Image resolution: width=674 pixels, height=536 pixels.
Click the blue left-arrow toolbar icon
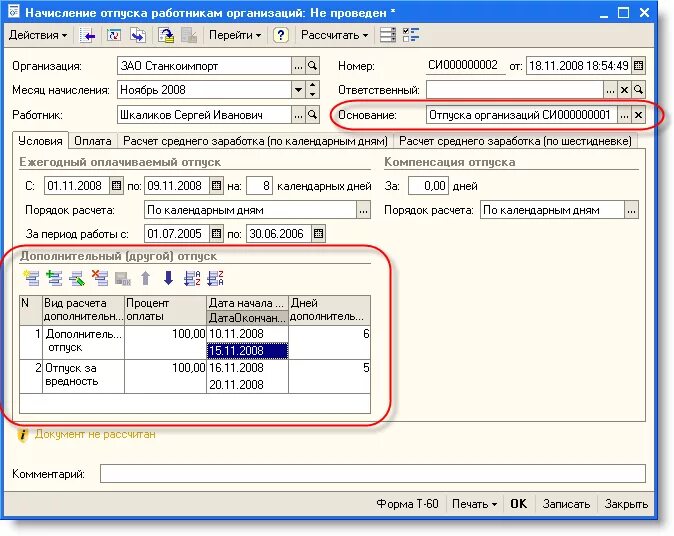pos(88,35)
